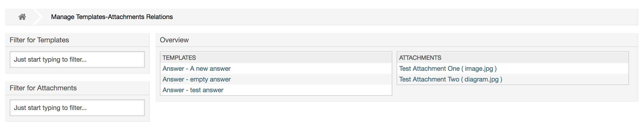
Task: Open the 'Answer - empty answer' template
Action: coord(197,79)
